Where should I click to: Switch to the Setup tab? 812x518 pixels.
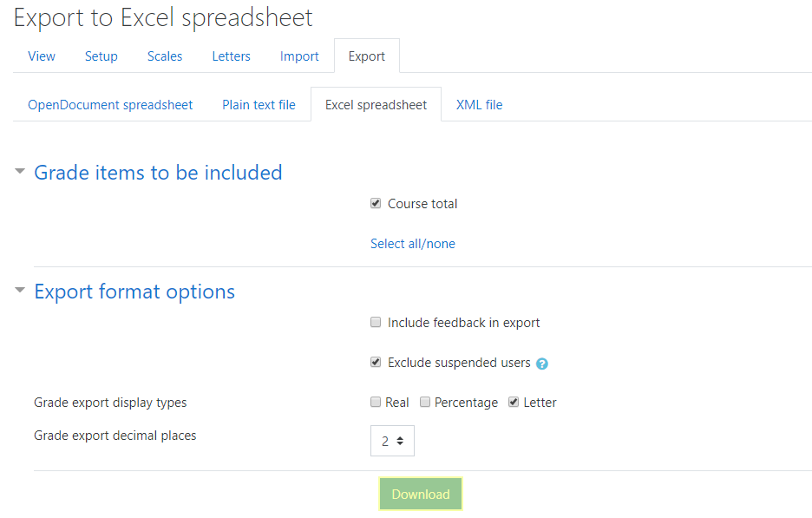(101, 56)
